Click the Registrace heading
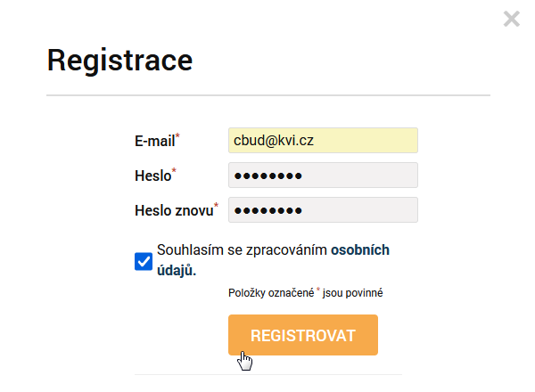This screenshot has height=392, width=535. (119, 61)
